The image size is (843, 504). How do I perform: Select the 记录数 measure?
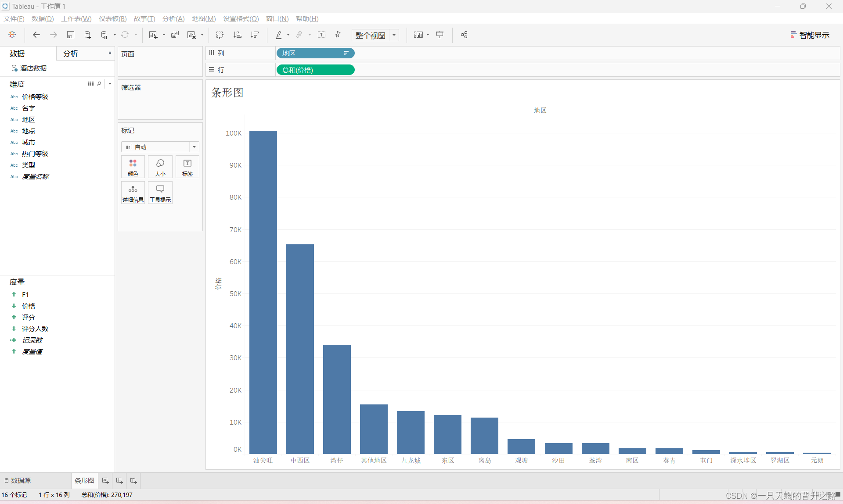pyautogui.click(x=32, y=340)
